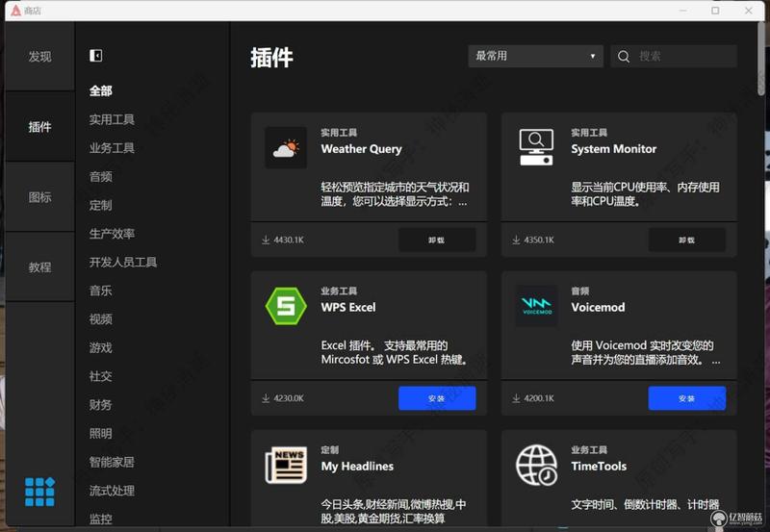This screenshot has width=770, height=532.
Task: Open the 最常用 sort dropdown
Action: click(536, 56)
